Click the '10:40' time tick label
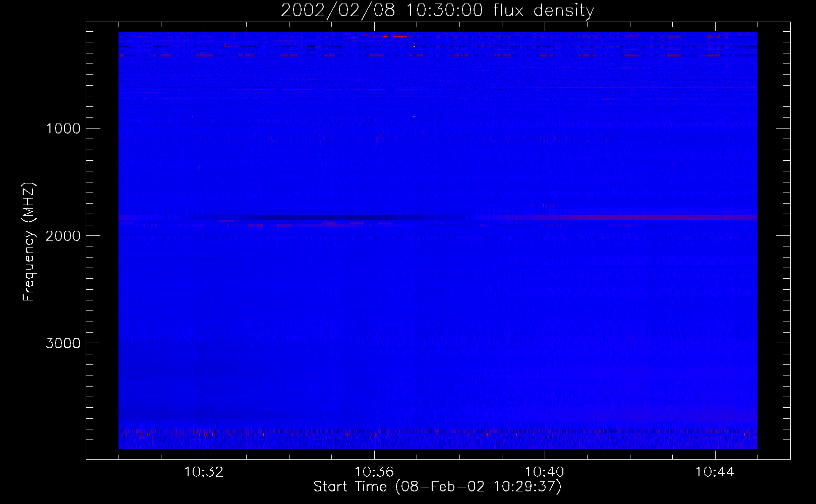 click(x=545, y=472)
